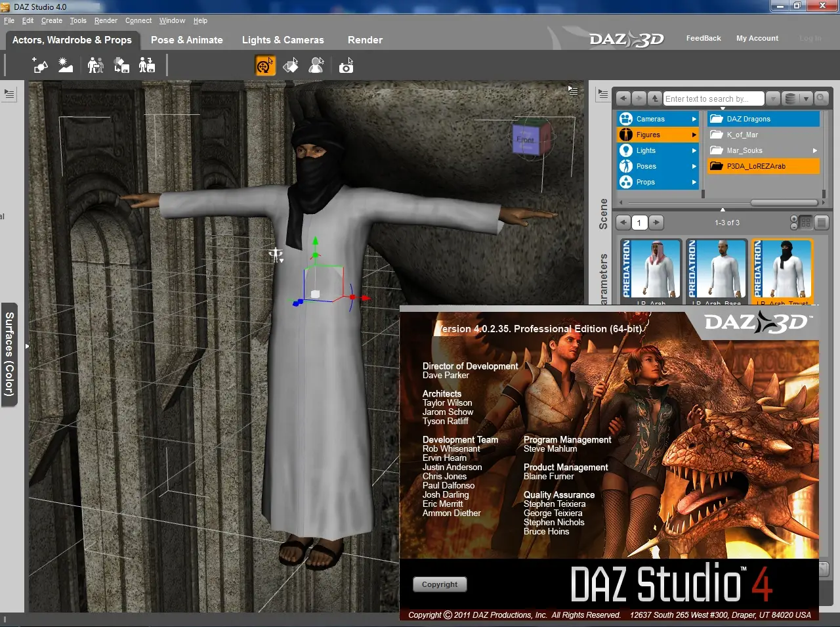Go forward in content library browser
This screenshot has height=627, width=840.
[639, 98]
